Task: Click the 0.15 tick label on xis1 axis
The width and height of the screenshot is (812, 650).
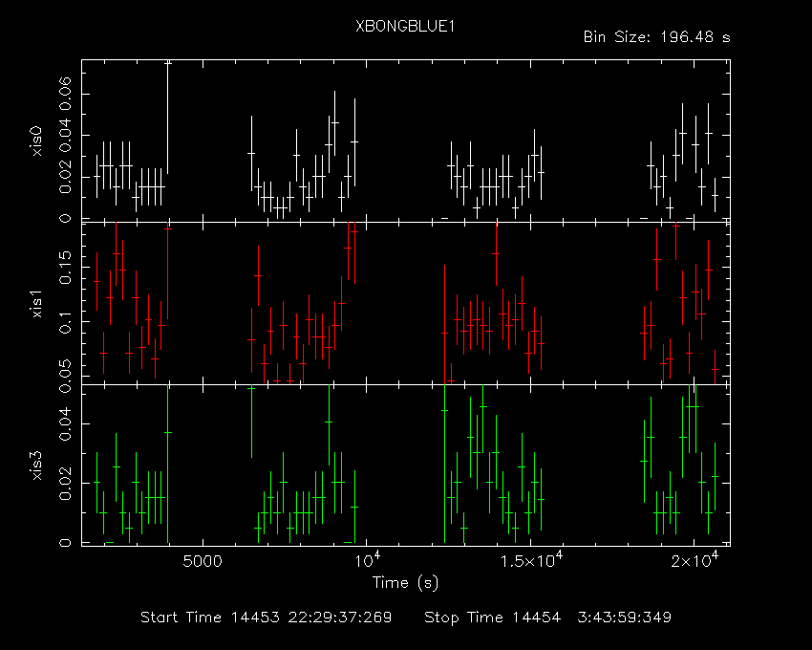Action: click(66, 268)
